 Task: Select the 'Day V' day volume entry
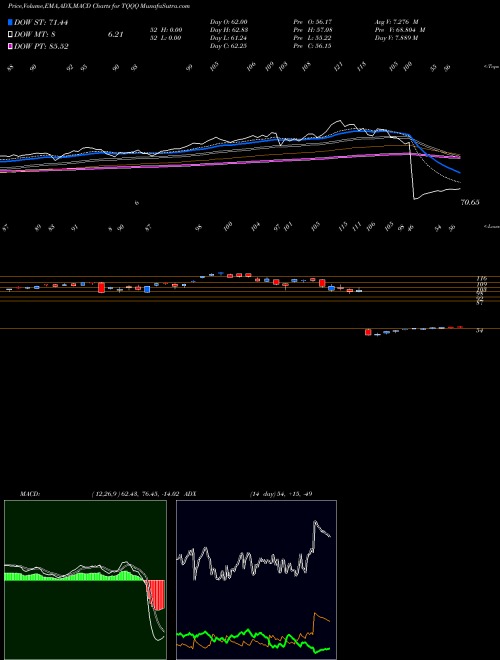(396, 38)
